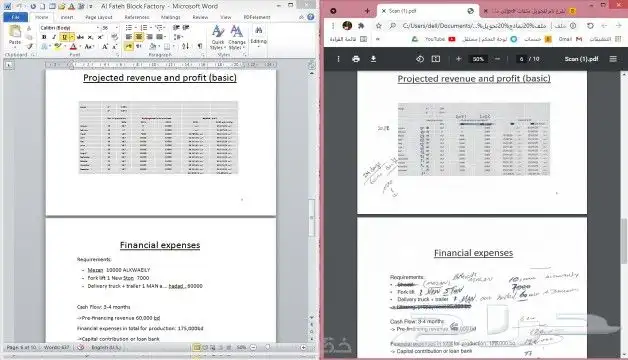The height and width of the screenshot is (360, 628).
Task: Toggle Underline formatting in Word
Action: [64, 37]
